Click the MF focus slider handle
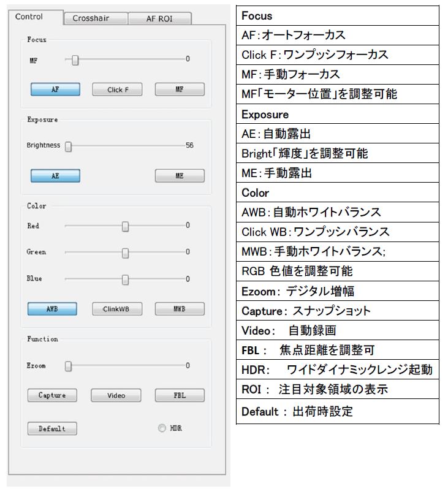Viewport: 448px width, 494px height. (x=75, y=60)
